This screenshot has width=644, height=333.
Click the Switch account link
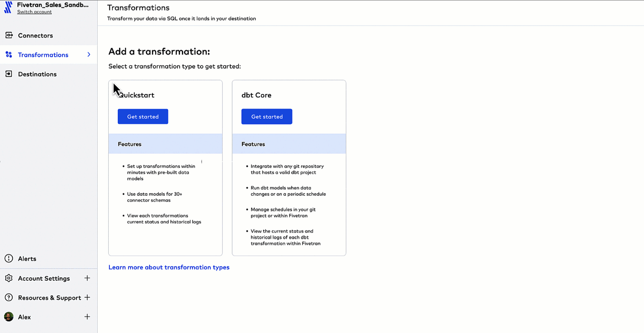click(34, 11)
